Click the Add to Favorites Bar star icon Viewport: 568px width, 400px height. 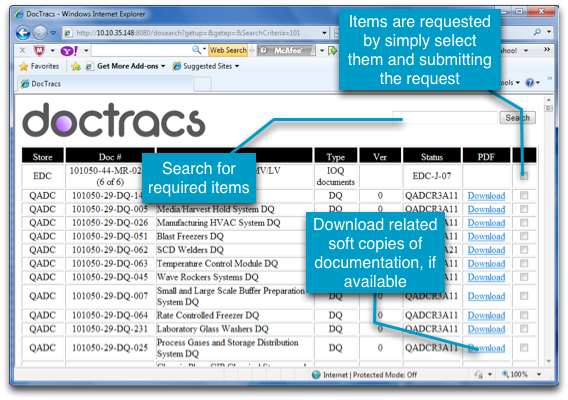pos(76,66)
